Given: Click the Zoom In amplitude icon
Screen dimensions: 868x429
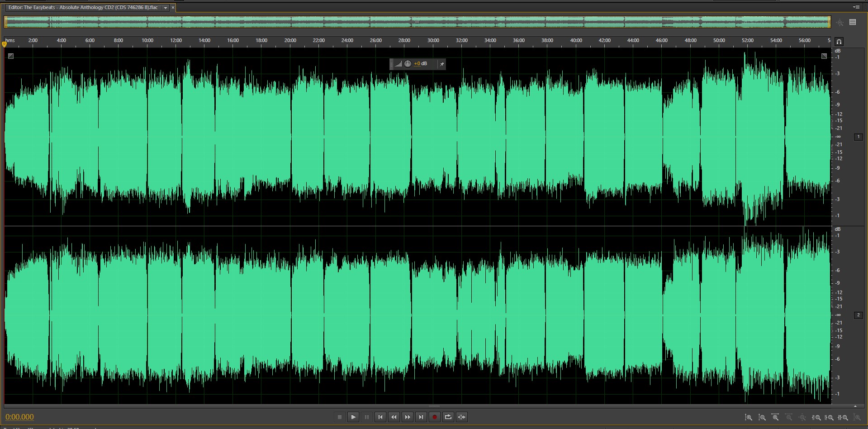Looking at the screenshot, I should click(x=749, y=418).
